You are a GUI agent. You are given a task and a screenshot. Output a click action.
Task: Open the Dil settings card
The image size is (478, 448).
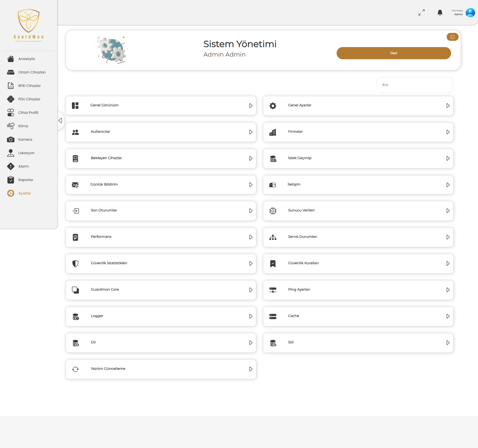tap(161, 343)
